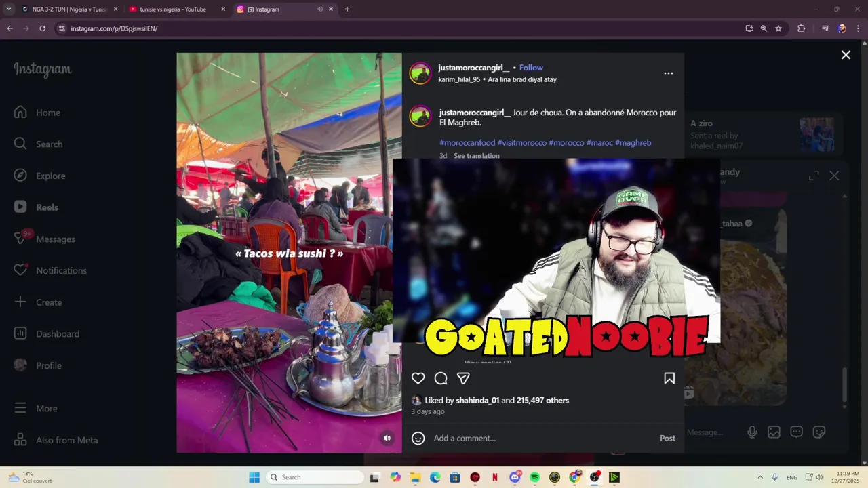This screenshot has width=868, height=488.
Task: Open Messages in Instagram sidebar
Action: [x=45, y=239]
